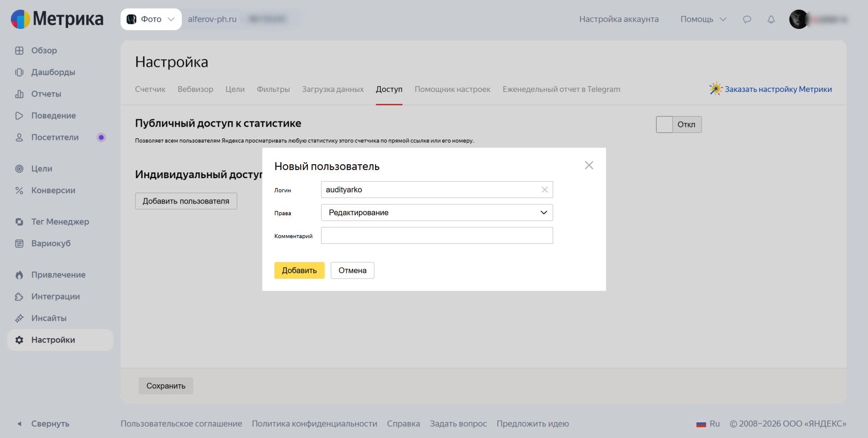The height and width of the screenshot is (438, 868).
Task: Open the Обзор overview icon
Action: (x=19, y=51)
